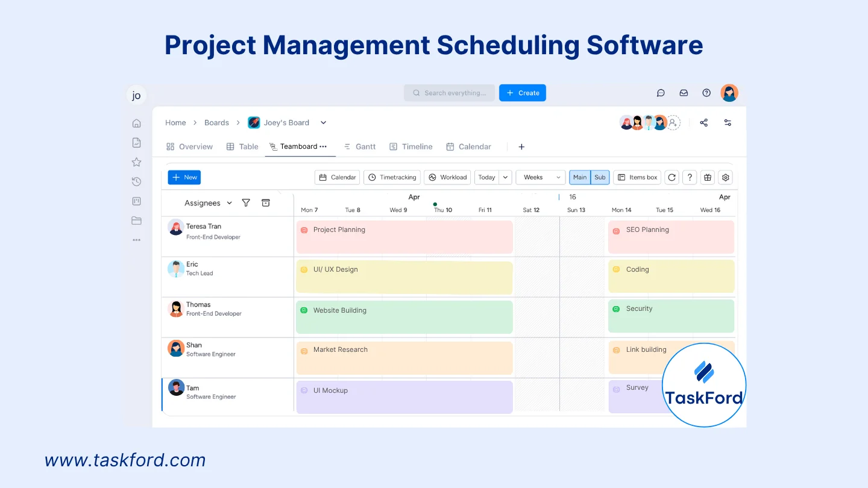The image size is (868, 488).
Task: Click the filter funnel icon beside Assignees
Action: [x=246, y=203]
